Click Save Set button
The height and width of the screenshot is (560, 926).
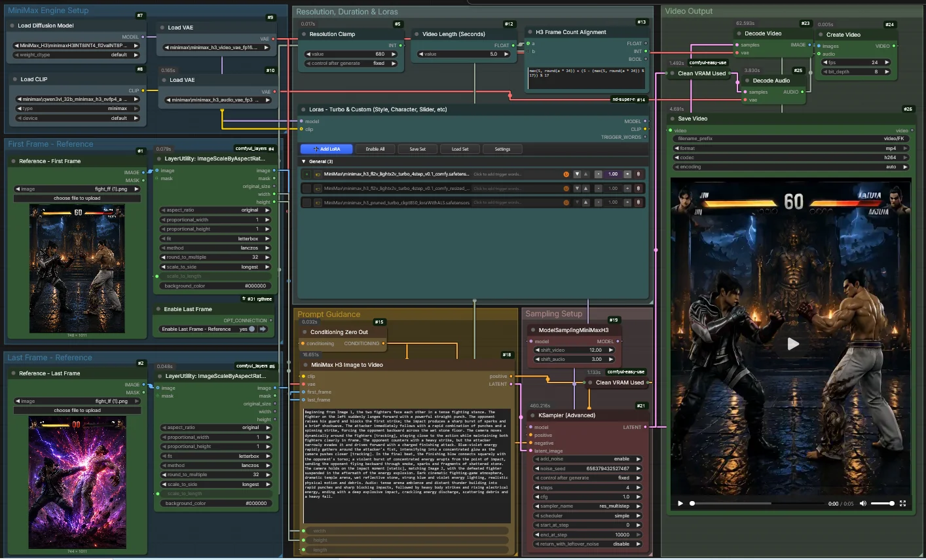[418, 149]
